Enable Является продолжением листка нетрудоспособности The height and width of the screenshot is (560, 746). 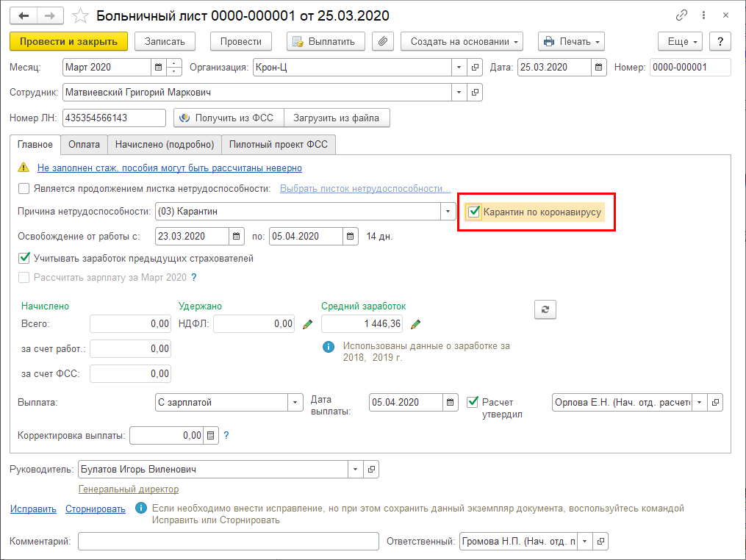tap(24, 189)
